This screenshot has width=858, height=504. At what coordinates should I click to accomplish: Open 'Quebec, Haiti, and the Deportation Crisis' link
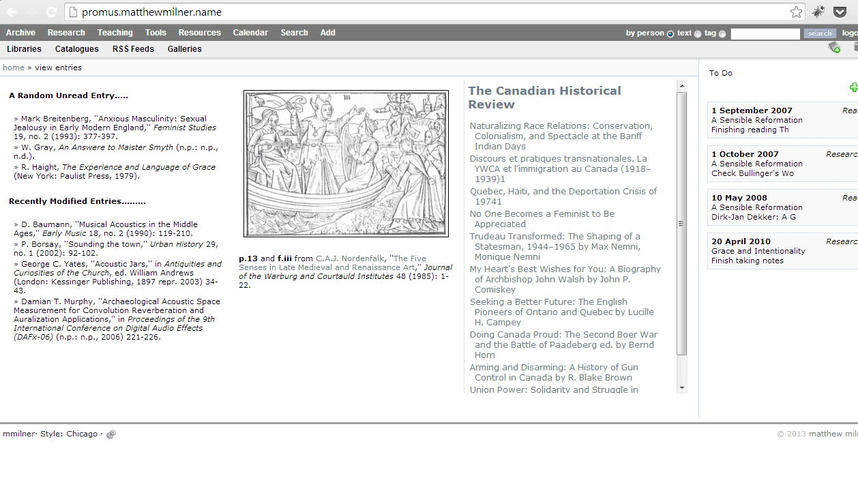click(x=563, y=196)
